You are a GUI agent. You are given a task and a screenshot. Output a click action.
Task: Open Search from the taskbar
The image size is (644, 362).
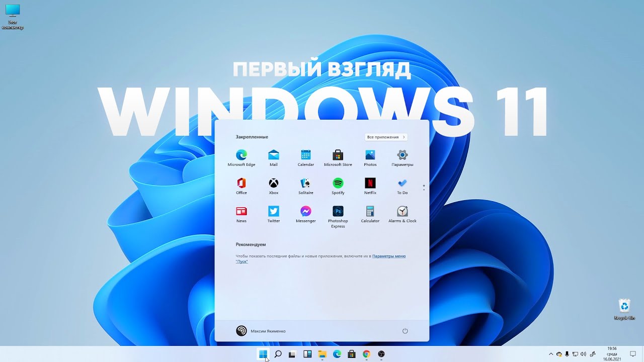click(278, 354)
